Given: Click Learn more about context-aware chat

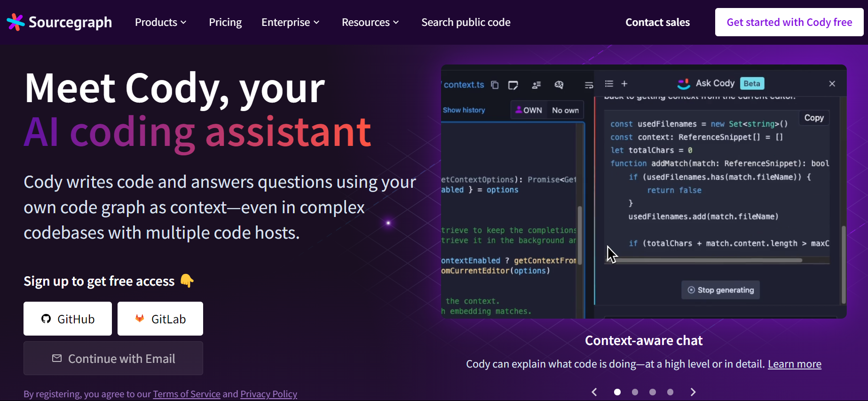Looking at the screenshot, I should pos(795,364).
